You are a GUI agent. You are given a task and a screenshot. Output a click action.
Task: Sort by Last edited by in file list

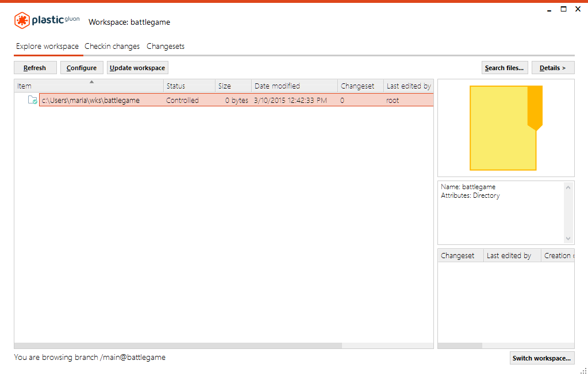[x=408, y=86]
